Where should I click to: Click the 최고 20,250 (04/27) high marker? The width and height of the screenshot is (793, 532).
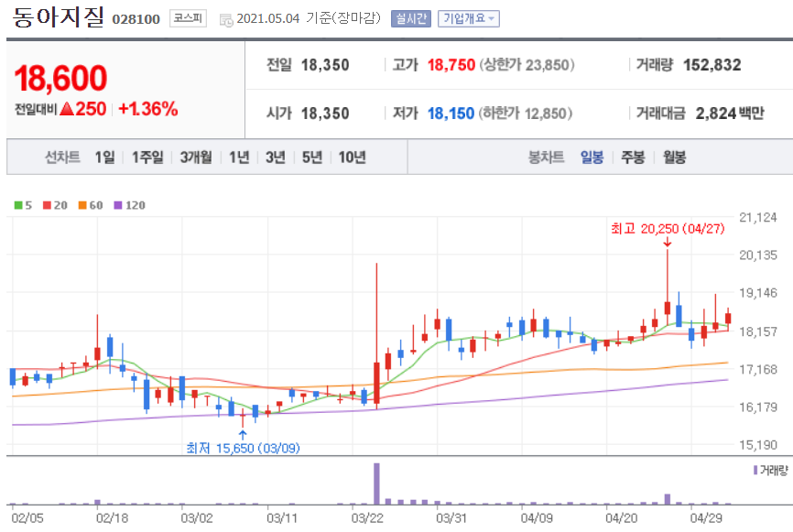point(667,229)
